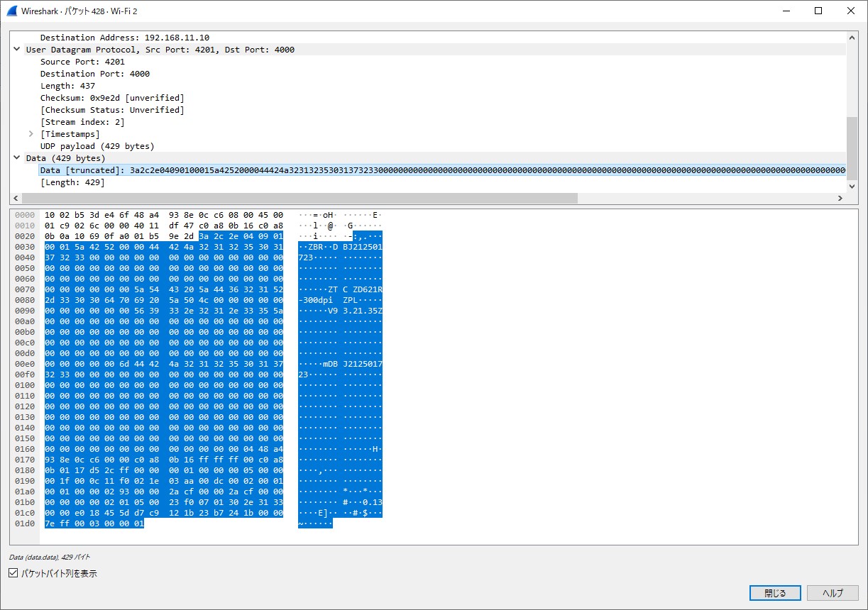The height and width of the screenshot is (610, 868).
Task: Select the [Stream index: 2] entry
Action: pyautogui.click(x=82, y=122)
